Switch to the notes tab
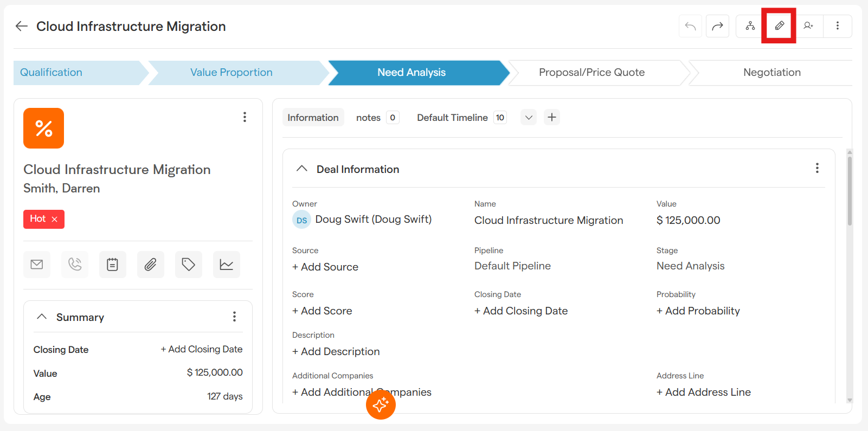This screenshot has height=431, width=868. pyautogui.click(x=369, y=118)
